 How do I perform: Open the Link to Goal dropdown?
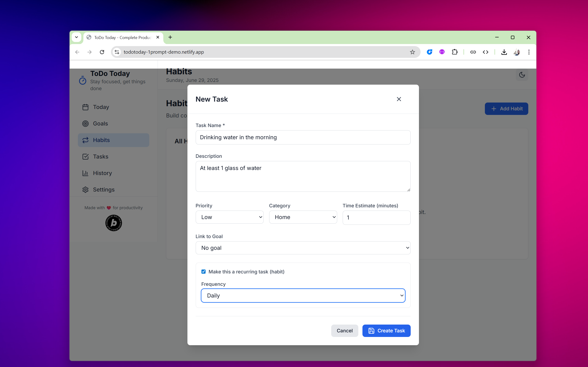[303, 248]
